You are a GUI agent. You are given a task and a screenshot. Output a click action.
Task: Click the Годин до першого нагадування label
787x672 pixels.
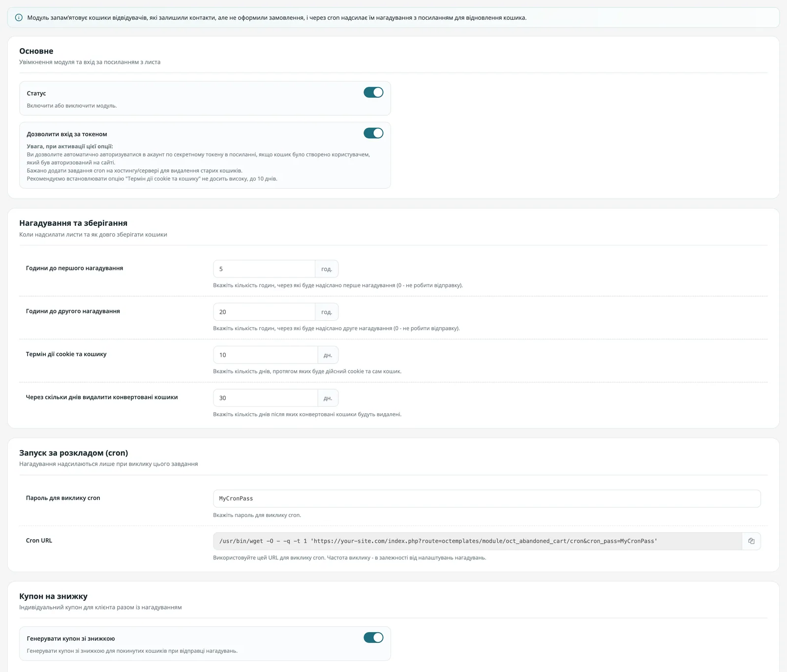click(74, 268)
